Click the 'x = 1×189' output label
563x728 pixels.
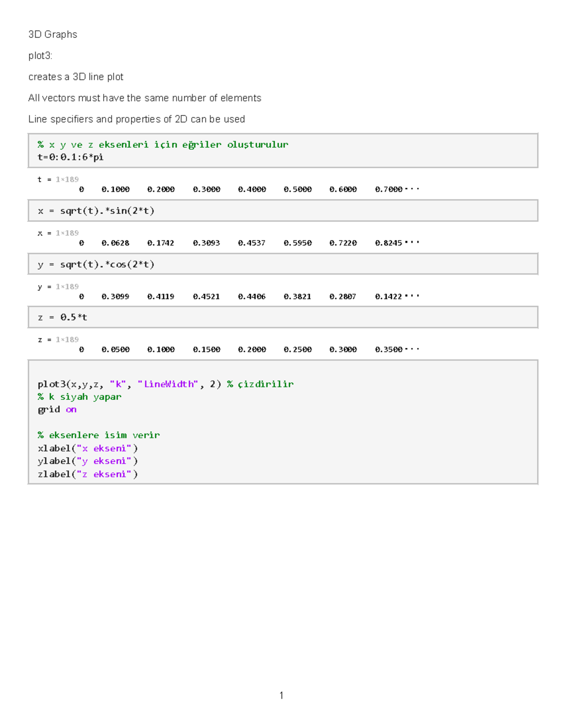coord(58,233)
